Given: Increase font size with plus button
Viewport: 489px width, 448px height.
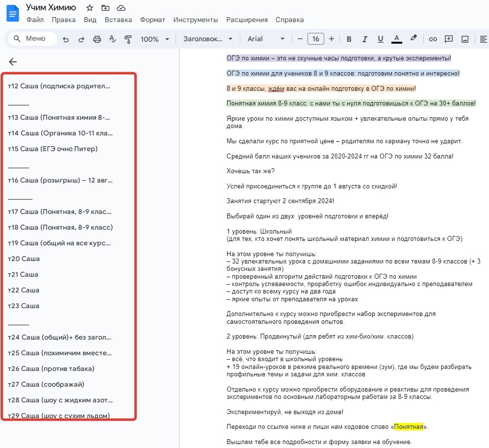Looking at the screenshot, I should tap(332, 39).
